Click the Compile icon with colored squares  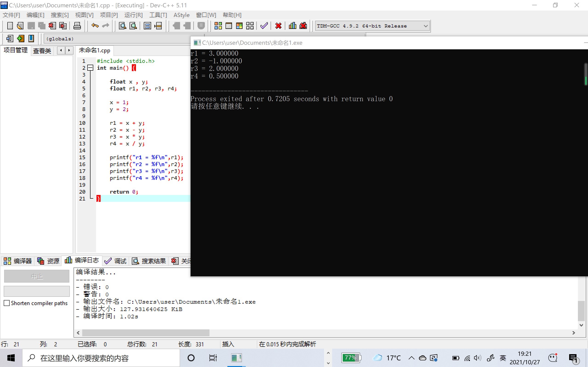pyautogui.click(x=218, y=26)
